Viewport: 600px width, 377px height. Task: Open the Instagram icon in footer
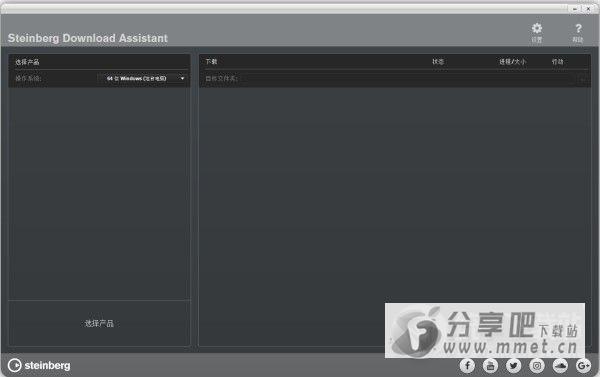coord(537,366)
